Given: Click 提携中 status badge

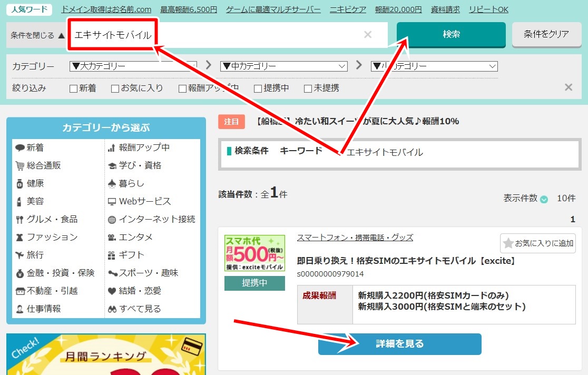Looking at the screenshot, I should pos(254,283).
